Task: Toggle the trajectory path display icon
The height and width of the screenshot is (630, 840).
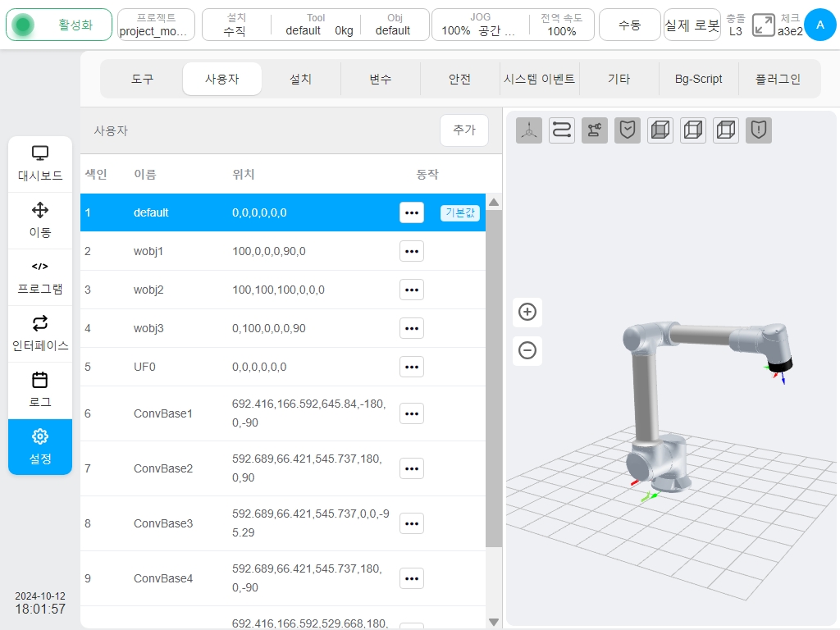Action: [x=561, y=130]
